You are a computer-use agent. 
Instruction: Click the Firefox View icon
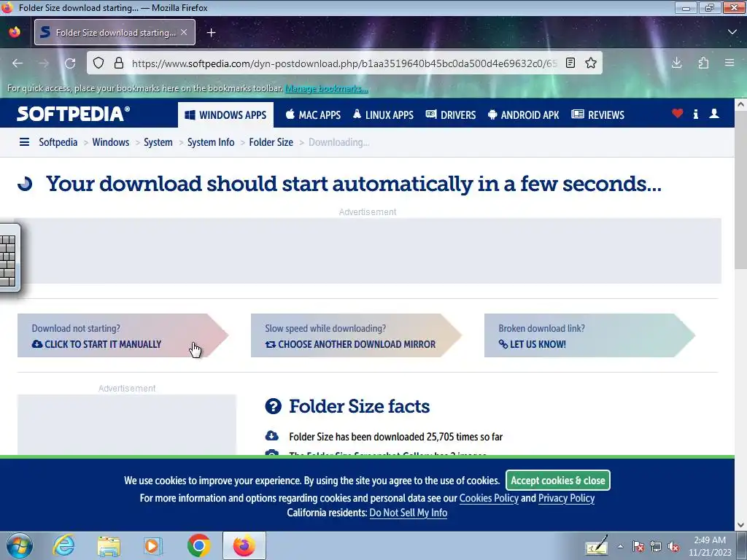[x=15, y=32]
